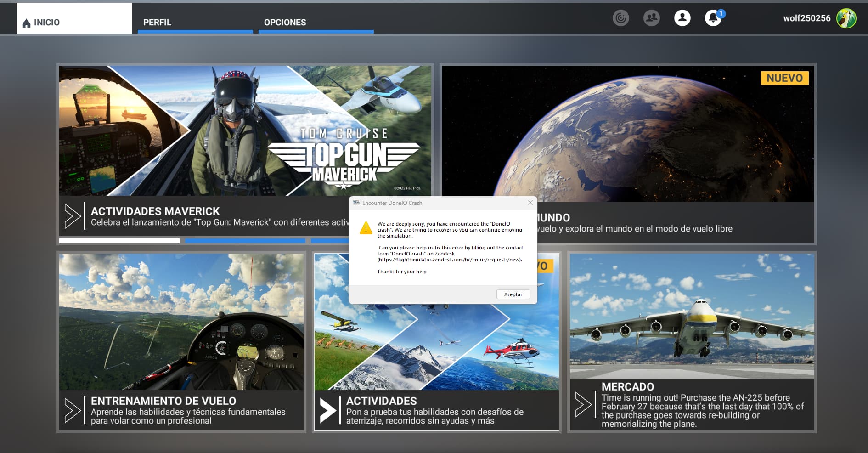Screen dimensions: 868x453
Task: Click the arrow icon beside Mercado
Action: click(583, 405)
